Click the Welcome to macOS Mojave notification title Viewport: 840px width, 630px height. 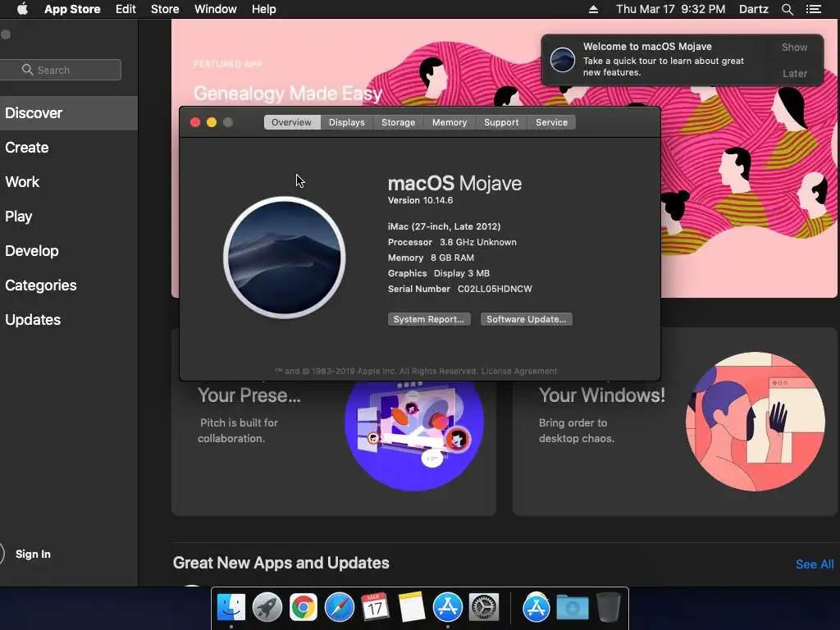647,47
